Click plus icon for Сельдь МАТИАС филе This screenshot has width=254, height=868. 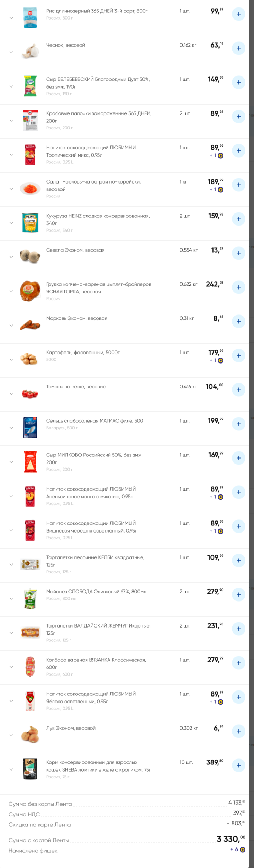pyautogui.click(x=238, y=424)
